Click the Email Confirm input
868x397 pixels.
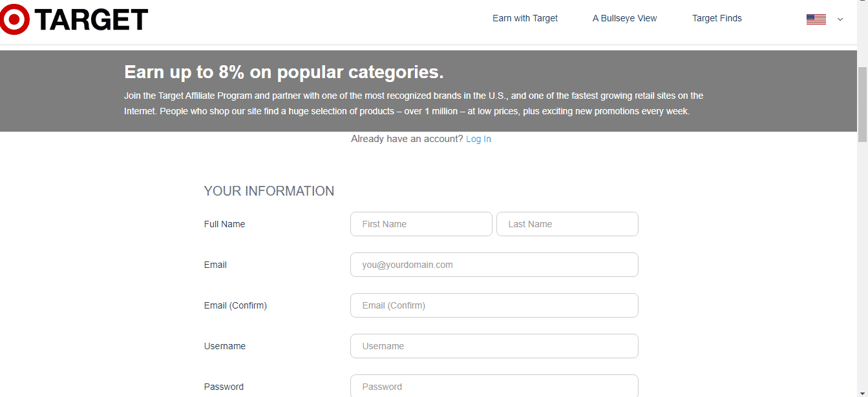pos(494,305)
